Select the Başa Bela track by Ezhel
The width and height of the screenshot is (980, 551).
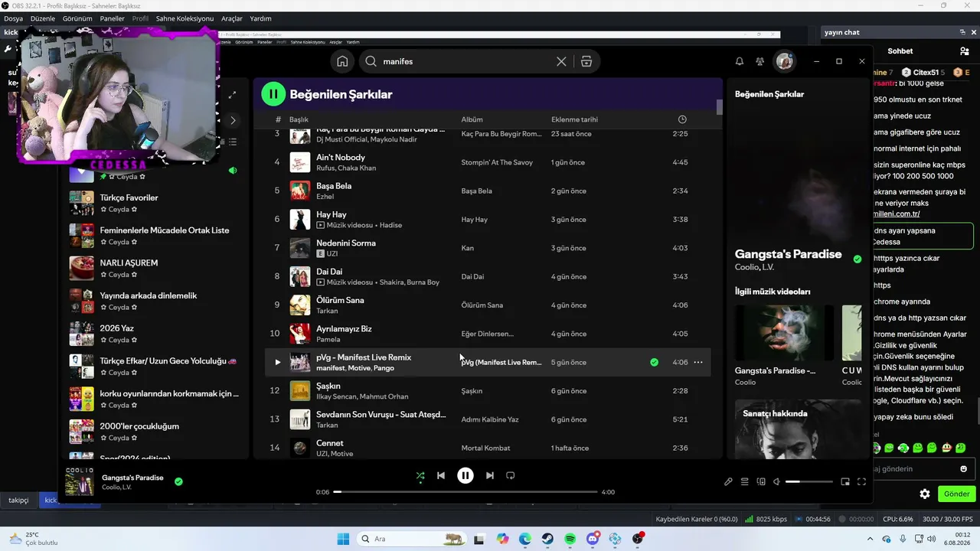[x=334, y=186]
